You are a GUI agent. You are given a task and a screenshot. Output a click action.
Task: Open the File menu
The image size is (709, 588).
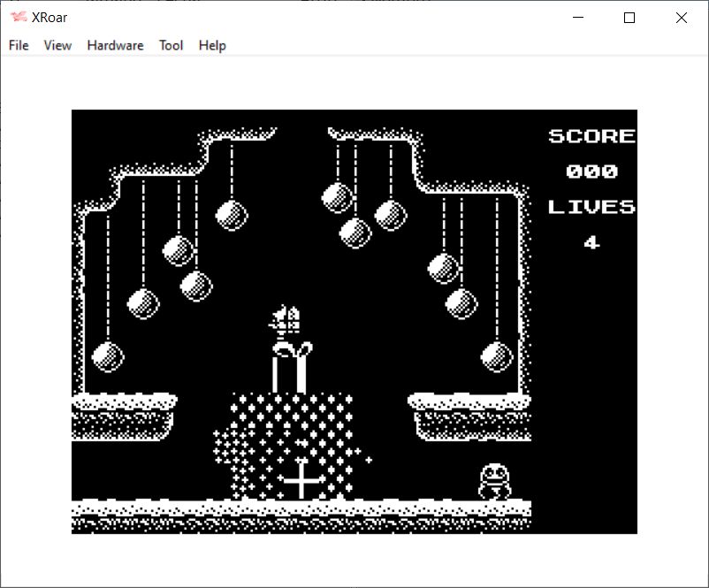click(19, 45)
